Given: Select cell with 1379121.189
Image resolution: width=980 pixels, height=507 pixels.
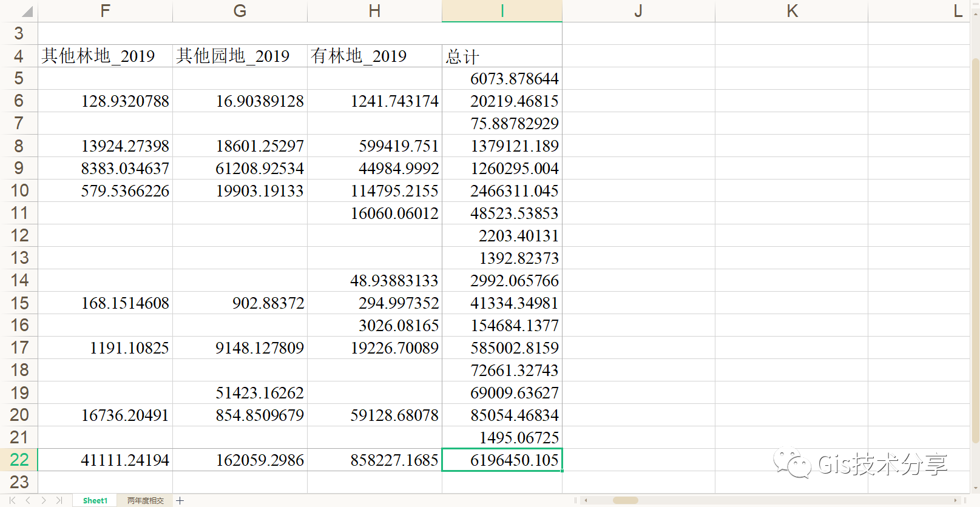Looking at the screenshot, I should (x=502, y=146).
